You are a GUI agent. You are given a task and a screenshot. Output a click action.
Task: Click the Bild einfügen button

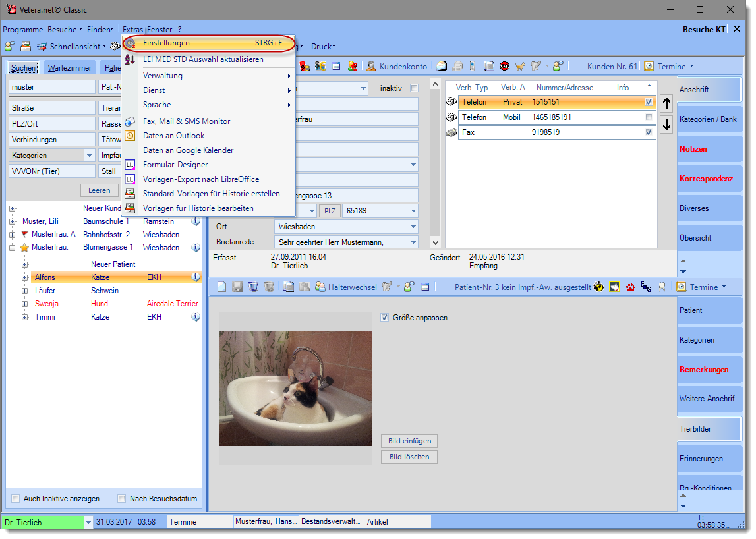[x=409, y=441]
